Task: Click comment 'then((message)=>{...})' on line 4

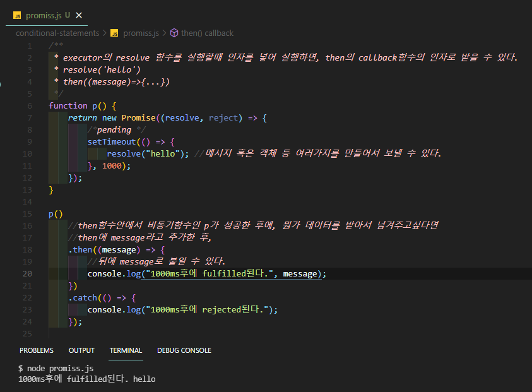Action: pyautogui.click(x=116, y=82)
